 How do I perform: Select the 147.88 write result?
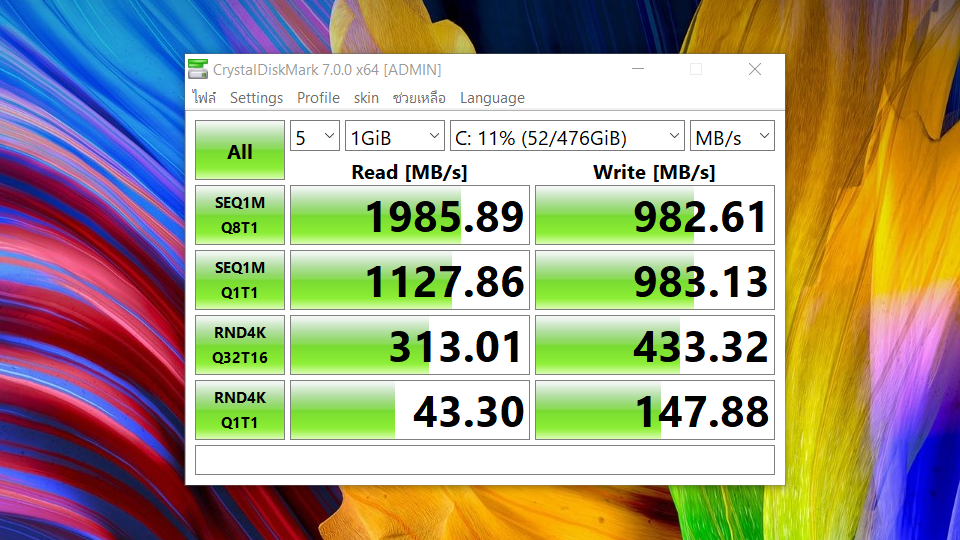click(x=654, y=410)
